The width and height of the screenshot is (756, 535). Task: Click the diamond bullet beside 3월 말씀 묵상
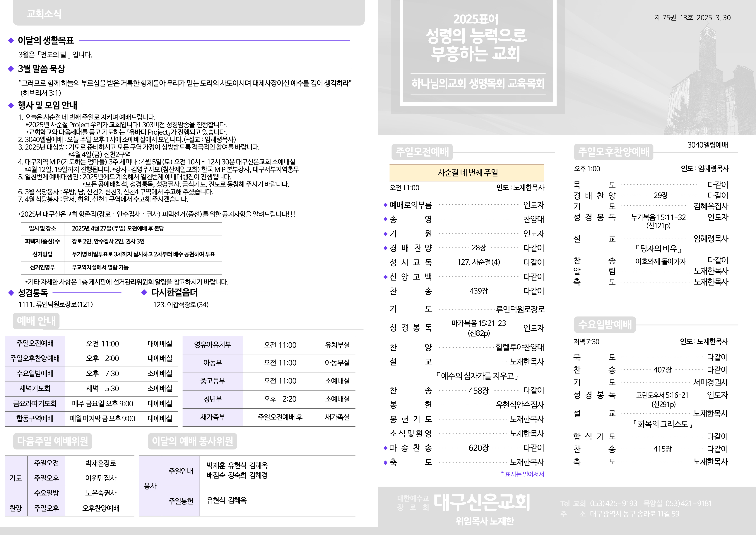(x=11, y=69)
